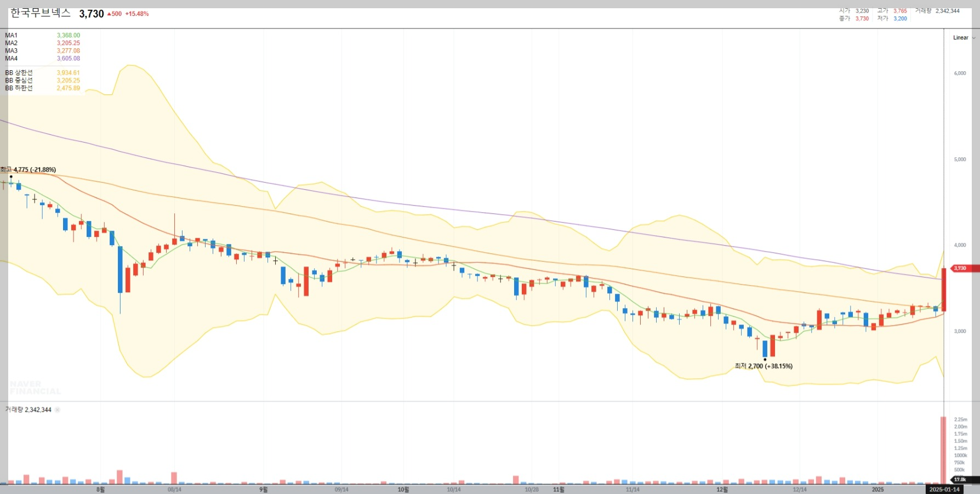Click the 17.8k volume tag on the volume axis
Image resolution: width=980 pixels, height=494 pixels.
[965, 480]
